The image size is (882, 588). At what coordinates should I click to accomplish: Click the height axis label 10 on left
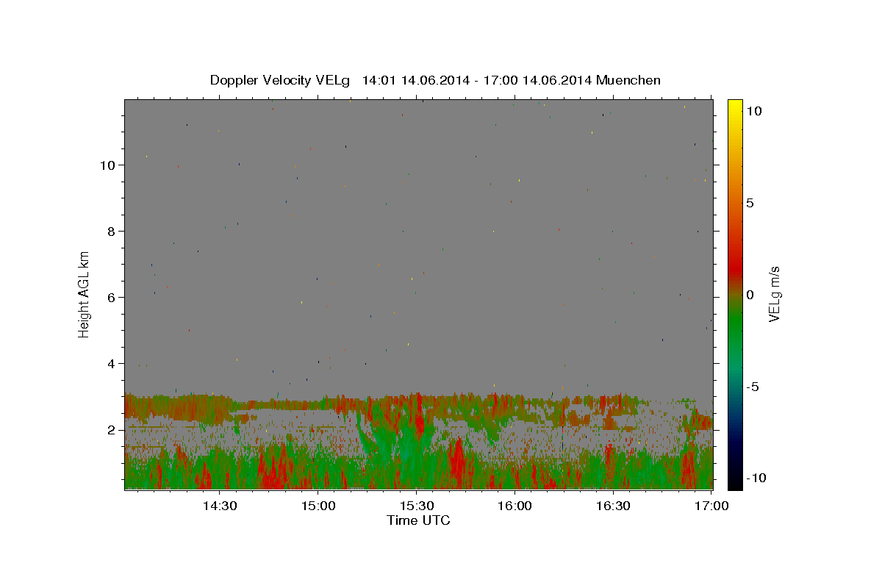[109, 165]
